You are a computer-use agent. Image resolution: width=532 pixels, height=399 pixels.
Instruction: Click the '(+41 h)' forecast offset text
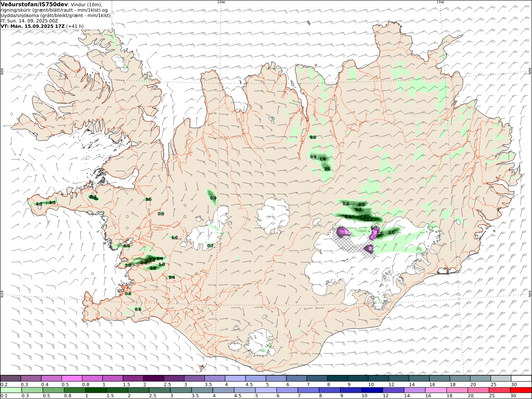pos(75,26)
